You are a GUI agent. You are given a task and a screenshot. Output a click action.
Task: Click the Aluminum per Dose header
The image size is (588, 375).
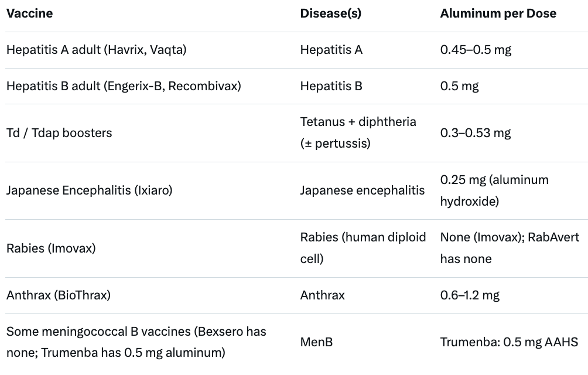click(x=498, y=13)
